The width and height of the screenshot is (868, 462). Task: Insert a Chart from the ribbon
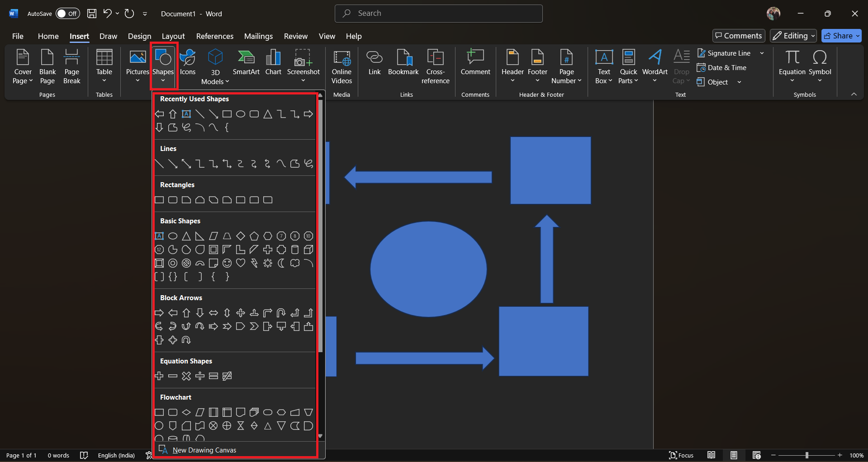click(273, 63)
